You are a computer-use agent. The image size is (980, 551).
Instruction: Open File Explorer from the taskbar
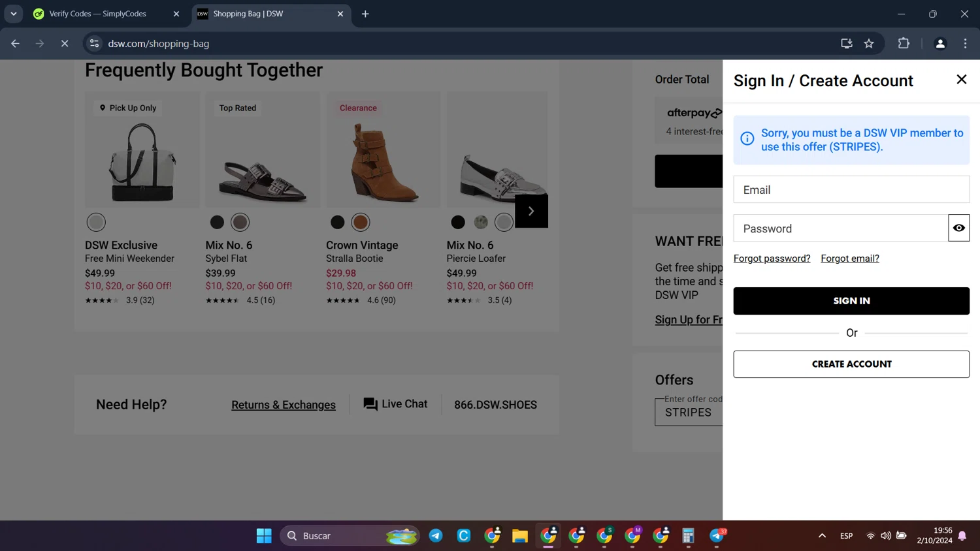[520, 536]
